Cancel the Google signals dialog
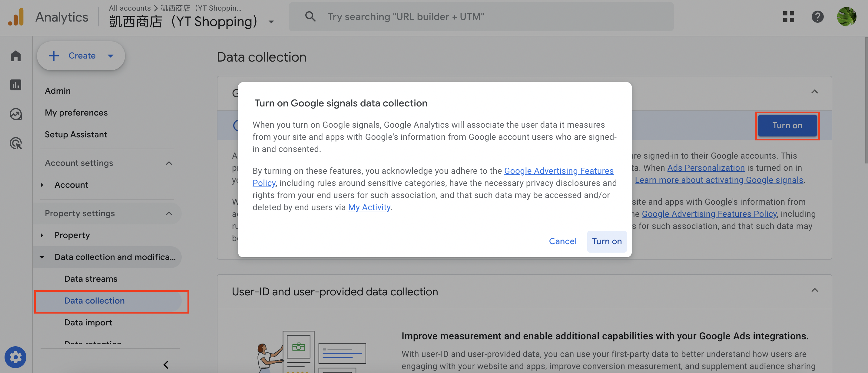 coord(563,241)
